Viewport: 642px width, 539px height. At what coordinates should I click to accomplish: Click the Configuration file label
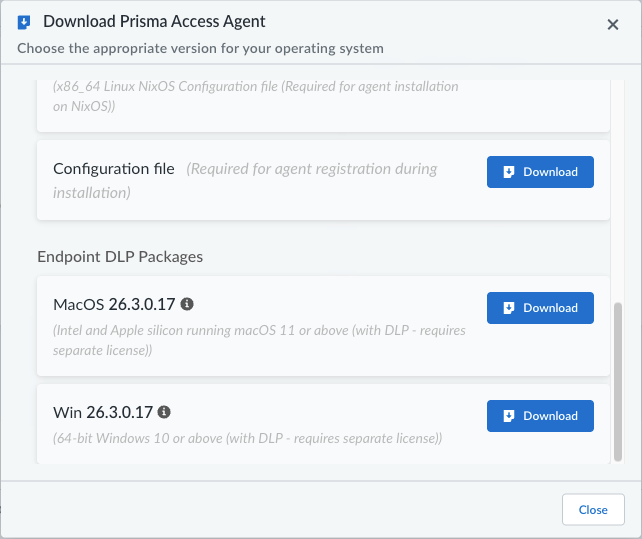(114, 169)
